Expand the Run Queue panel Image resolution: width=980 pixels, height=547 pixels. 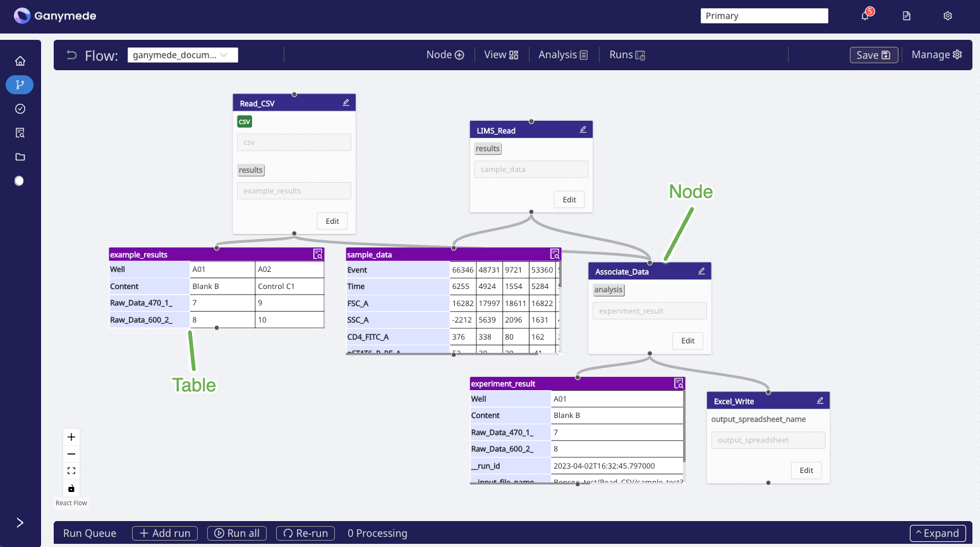click(938, 533)
